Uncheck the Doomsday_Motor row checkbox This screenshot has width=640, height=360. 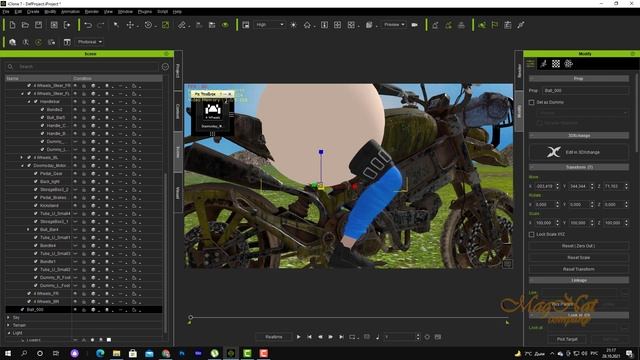click(29, 166)
